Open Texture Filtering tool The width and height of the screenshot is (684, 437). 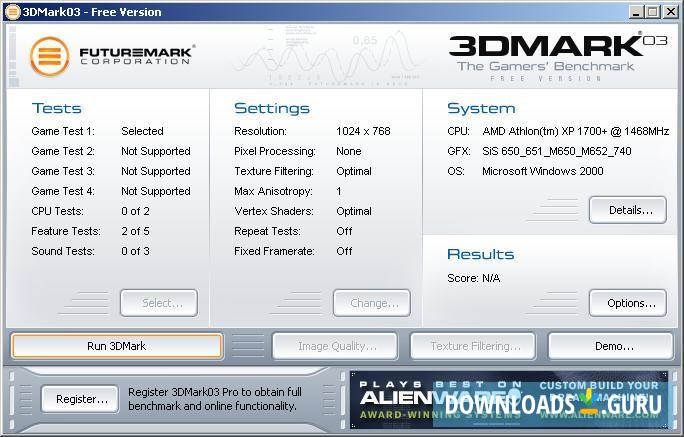coord(473,346)
